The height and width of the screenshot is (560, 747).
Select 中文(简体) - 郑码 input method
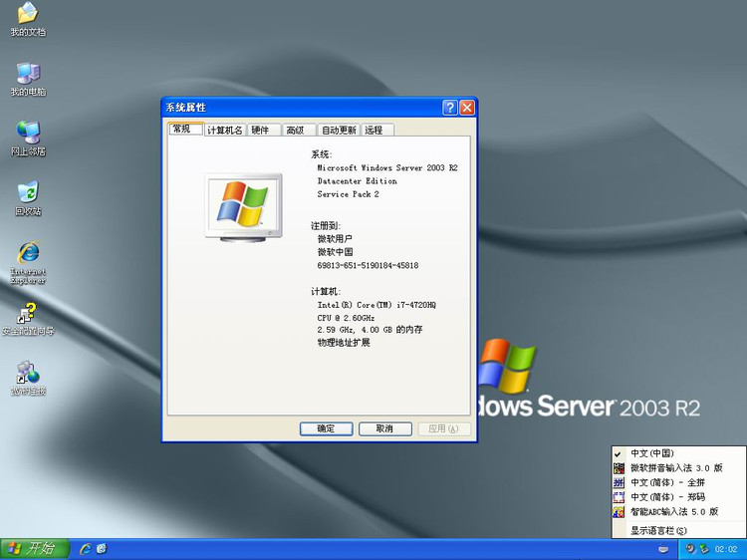coord(678,497)
